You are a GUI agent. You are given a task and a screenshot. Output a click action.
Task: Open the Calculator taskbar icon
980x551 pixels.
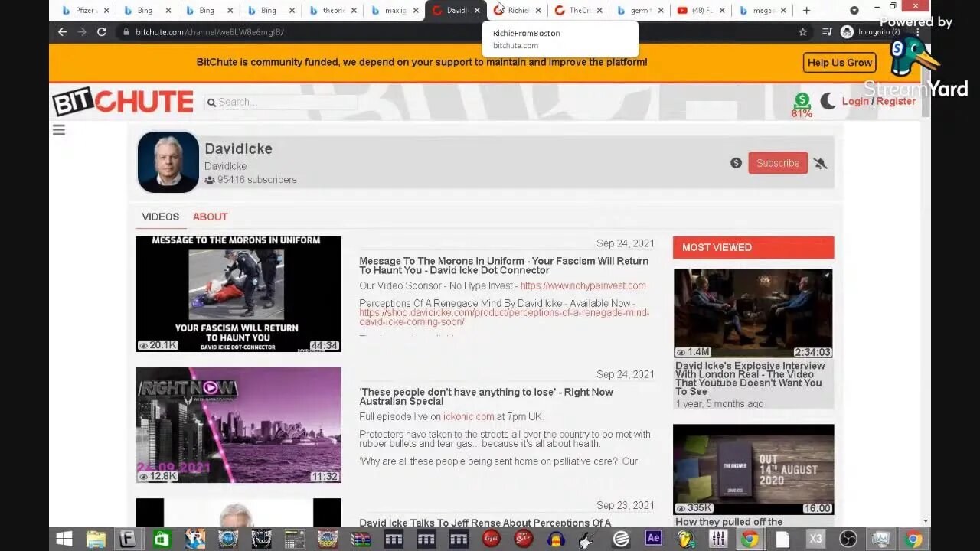pyautogui.click(x=294, y=539)
